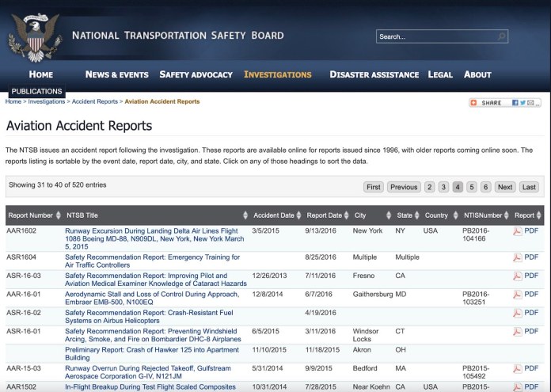Open Emergency Training for Air Traffic Controllers report
The image size is (551, 392).
pos(153,261)
